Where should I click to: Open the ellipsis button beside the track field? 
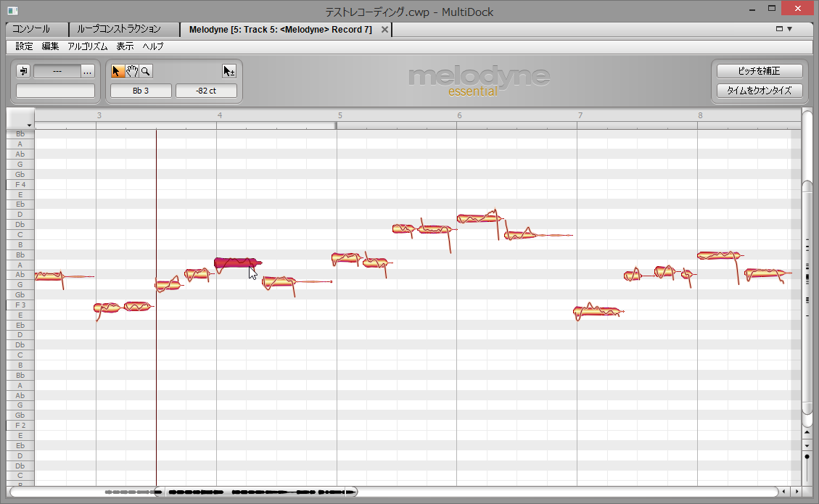click(87, 71)
